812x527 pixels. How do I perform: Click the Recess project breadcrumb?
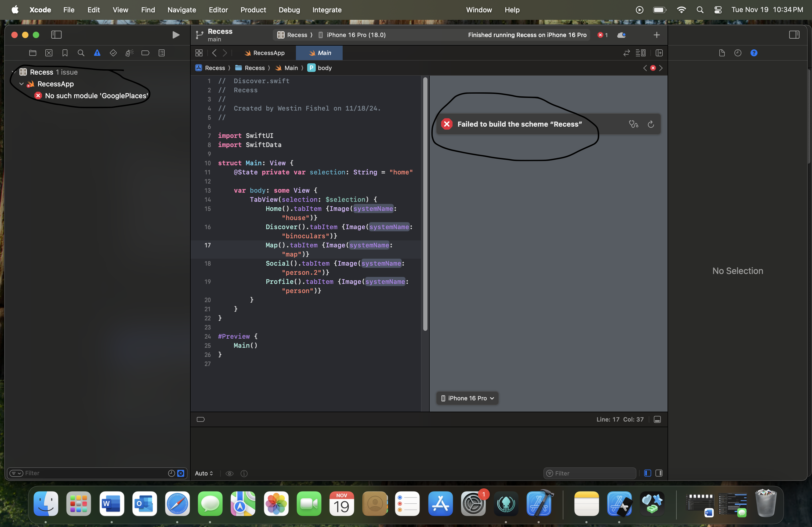[210, 68]
